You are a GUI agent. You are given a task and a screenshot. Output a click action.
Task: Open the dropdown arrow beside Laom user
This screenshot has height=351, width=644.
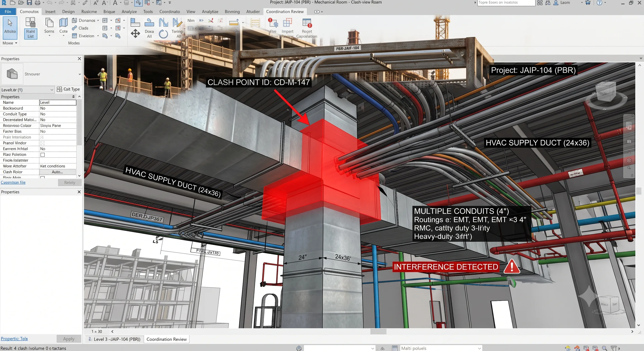pos(582,3)
